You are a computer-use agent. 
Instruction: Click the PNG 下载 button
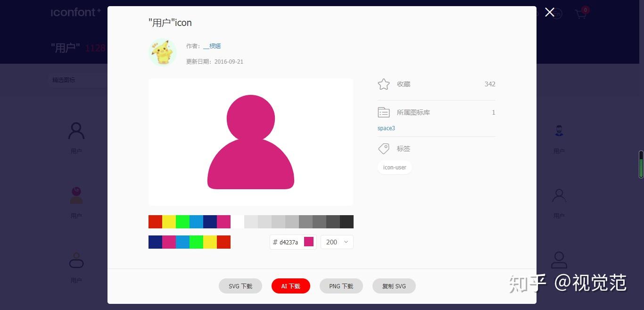pyautogui.click(x=341, y=286)
